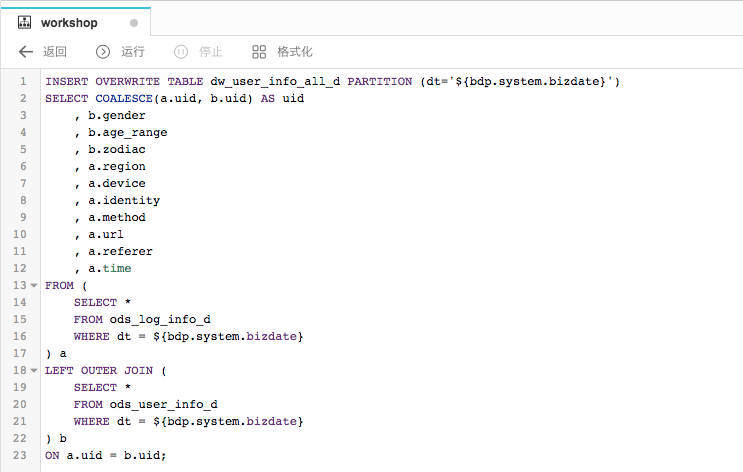743x472 pixels.
Task: Click 'SELECT *' on line 14
Action: click(x=102, y=302)
